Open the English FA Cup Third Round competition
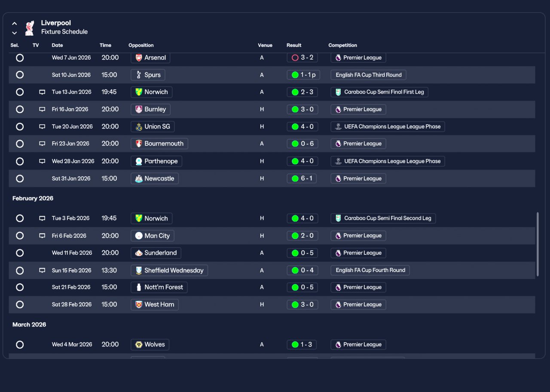 (x=368, y=75)
